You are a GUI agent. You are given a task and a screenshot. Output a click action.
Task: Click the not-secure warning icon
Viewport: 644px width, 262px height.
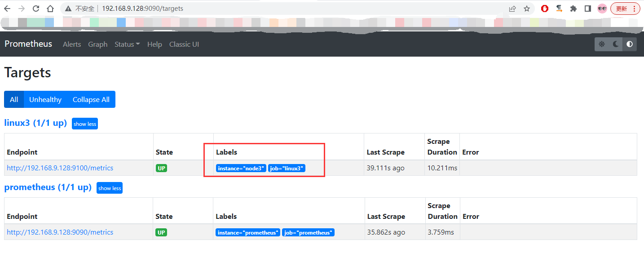point(68,9)
